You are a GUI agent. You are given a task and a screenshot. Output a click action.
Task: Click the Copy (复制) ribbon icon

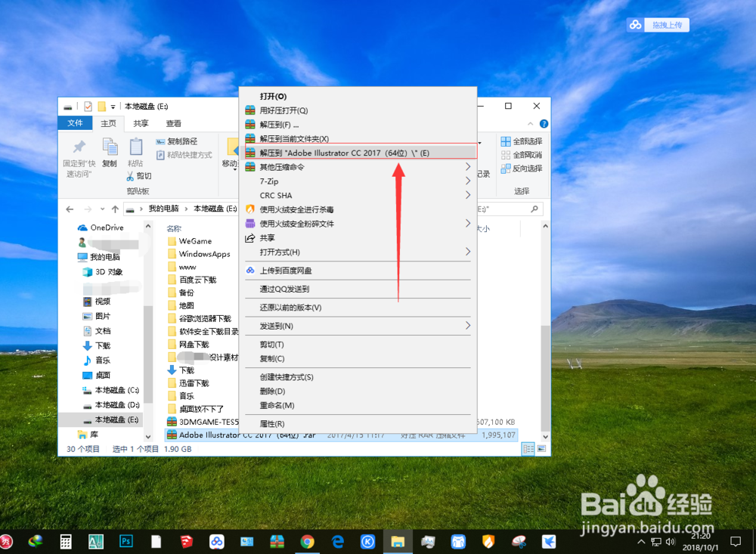point(110,152)
